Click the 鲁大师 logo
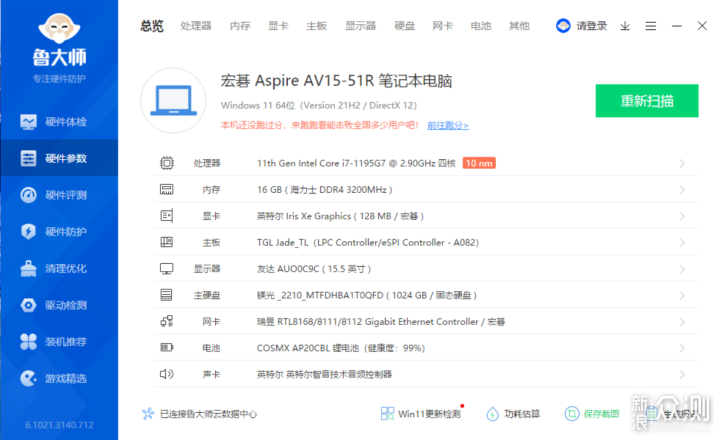The image size is (720, 440). [59, 40]
